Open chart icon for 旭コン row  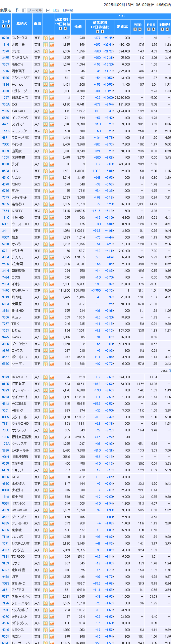(x=52, y=637)
